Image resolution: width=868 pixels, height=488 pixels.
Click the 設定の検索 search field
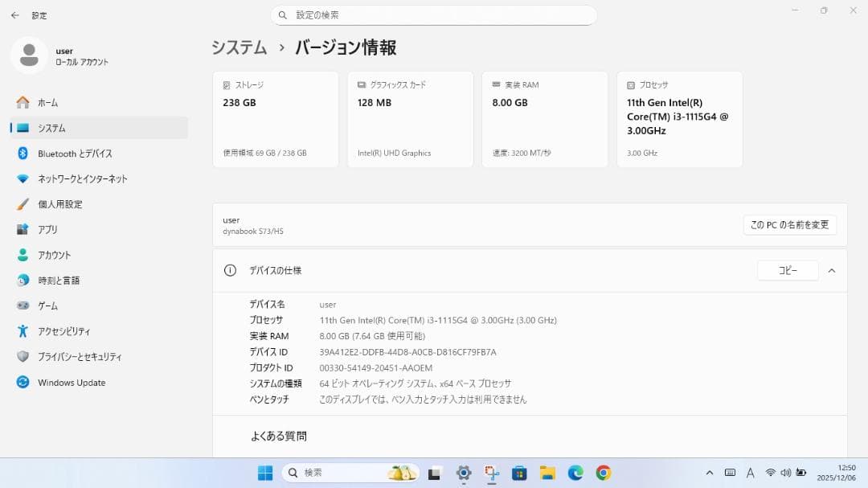click(x=434, y=14)
